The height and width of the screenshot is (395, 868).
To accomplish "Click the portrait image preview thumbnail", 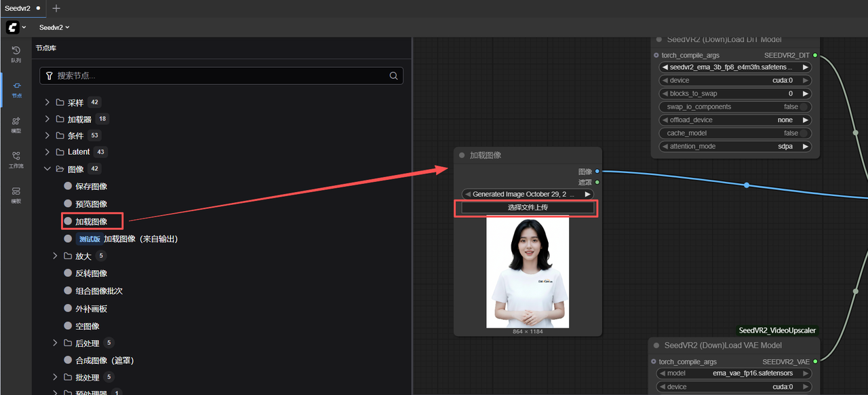I will coord(528,271).
